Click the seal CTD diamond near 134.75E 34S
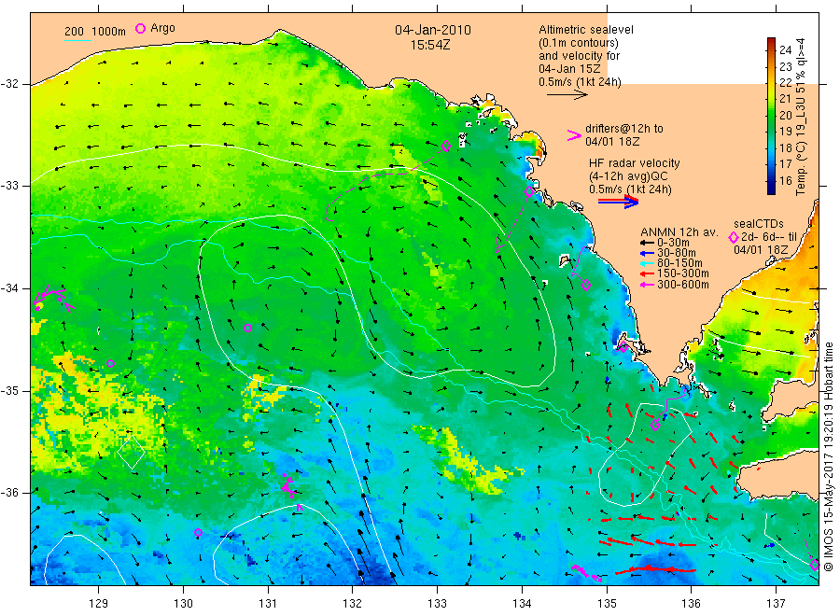This screenshot has width=840, height=616. click(x=586, y=285)
